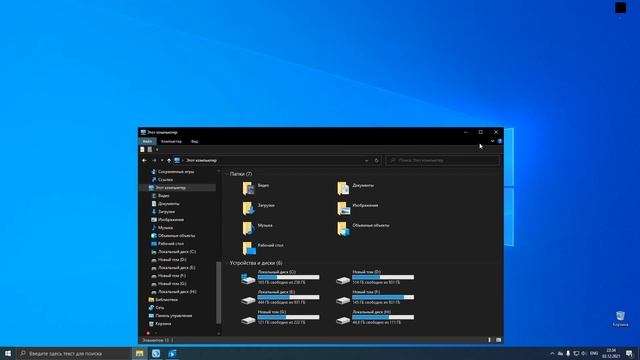Go back with the Back arrow
This screenshot has height=360, width=640.
coord(144,160)
